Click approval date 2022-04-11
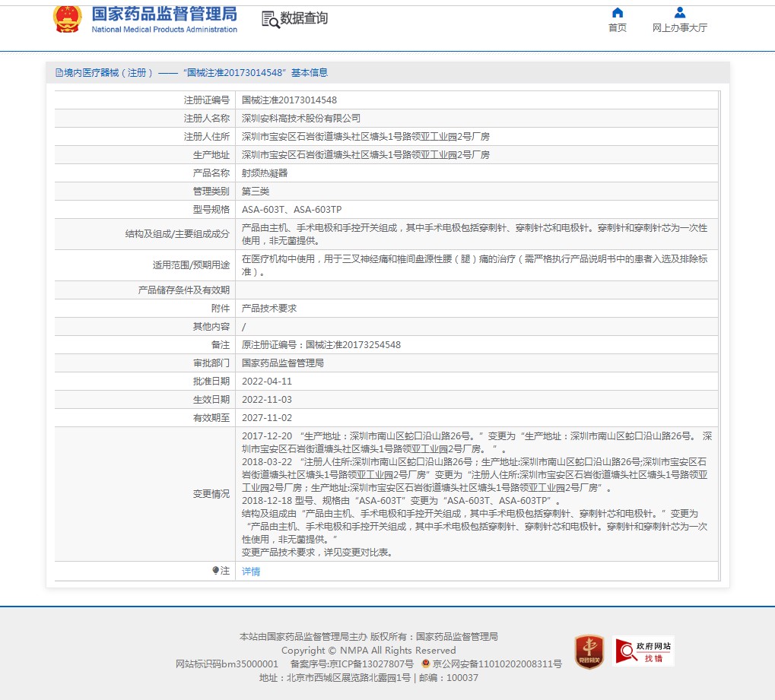 [267, 382]
